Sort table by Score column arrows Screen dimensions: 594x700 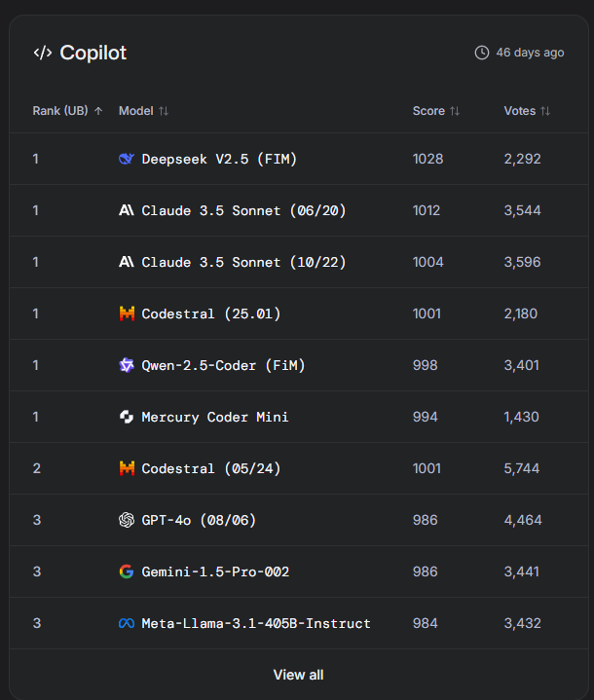tap(455, 111)
